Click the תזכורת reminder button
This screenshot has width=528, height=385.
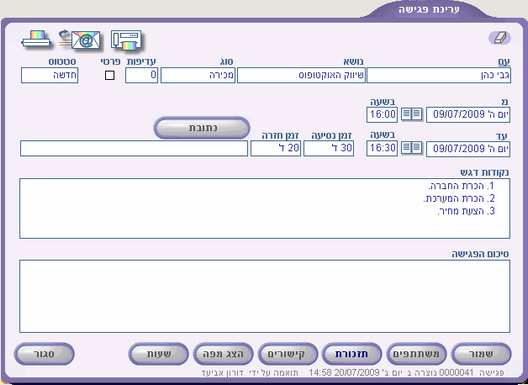[x=352, y=354]
